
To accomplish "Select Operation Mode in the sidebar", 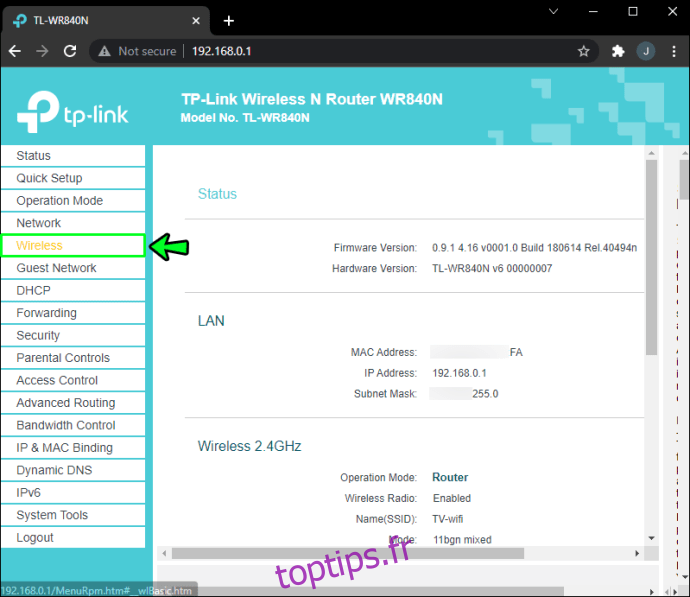I will tap(73, 201).
